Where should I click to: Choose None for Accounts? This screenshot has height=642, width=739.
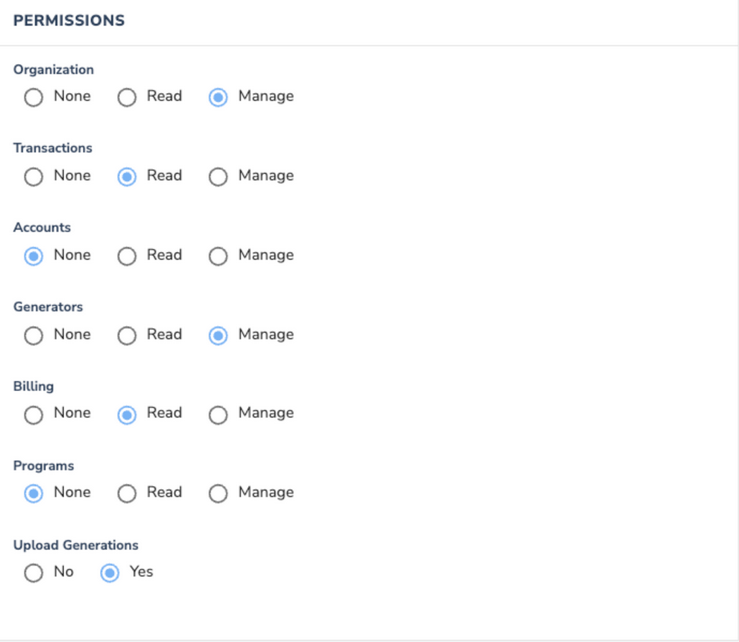[33, 256]
